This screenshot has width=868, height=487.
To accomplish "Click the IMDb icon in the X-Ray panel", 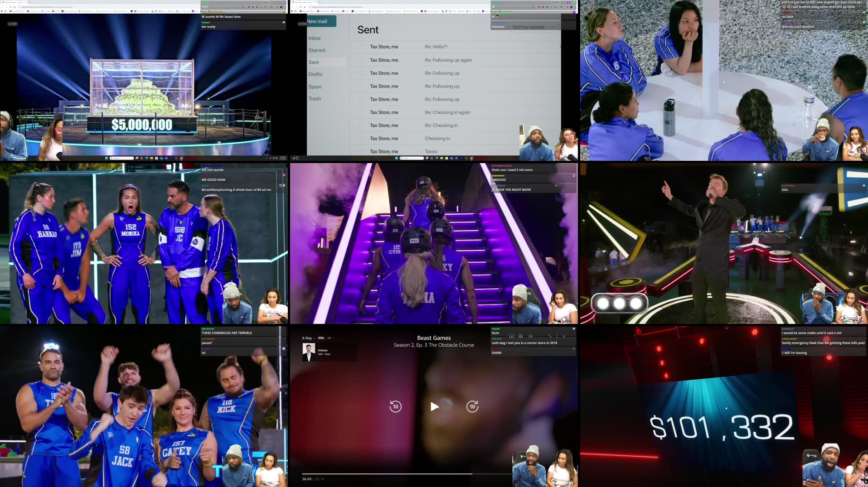I will click(321, 338).
